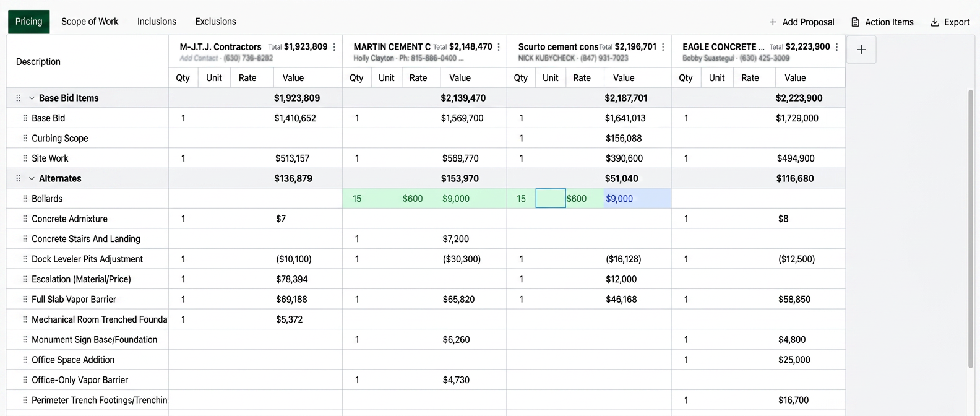The height and width of the screenshot is (416, 980).
Task: Click the Value header under Scurto cement
Action: point(624,78)
